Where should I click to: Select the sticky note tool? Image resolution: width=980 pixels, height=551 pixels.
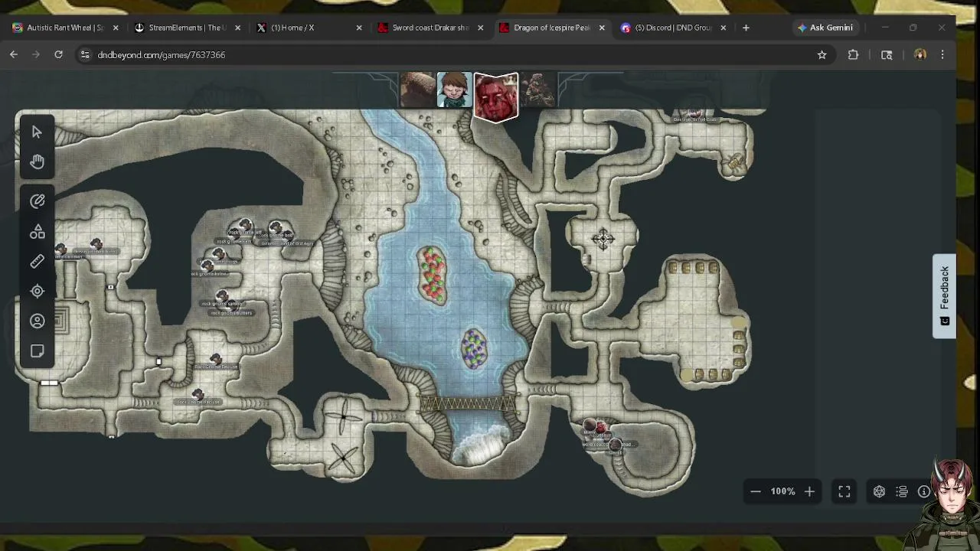click(37, 351)
